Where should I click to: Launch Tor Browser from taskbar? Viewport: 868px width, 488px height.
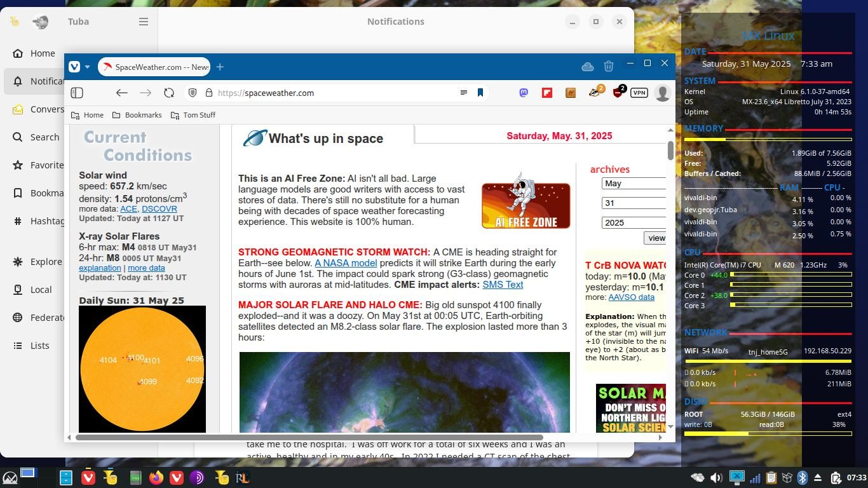click(197, 477)
